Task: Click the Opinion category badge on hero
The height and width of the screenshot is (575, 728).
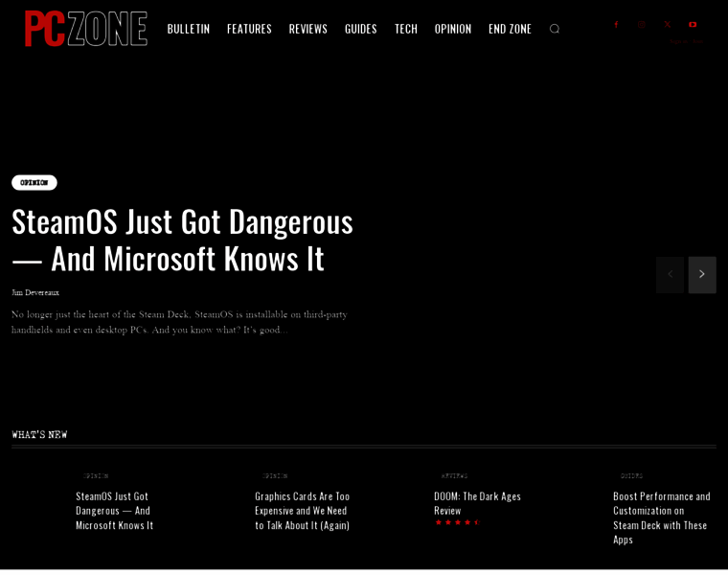Action: 34,182
